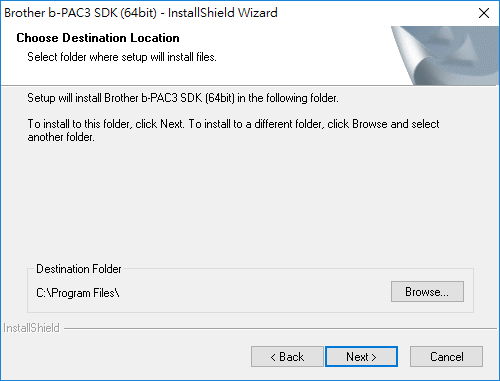Click empty space inside Destination Folder box

pyautogui.click(x=253, y=293)
